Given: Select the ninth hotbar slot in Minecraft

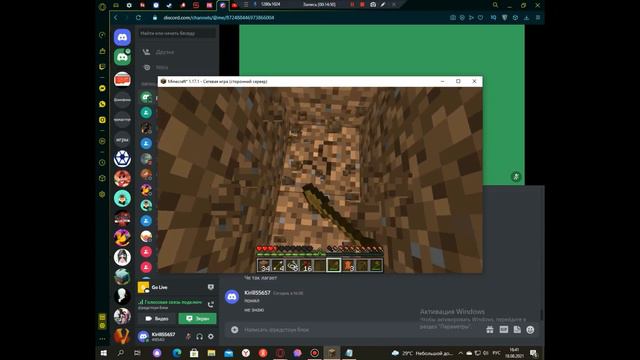Looking at the screenshot, I should (376, 265).
